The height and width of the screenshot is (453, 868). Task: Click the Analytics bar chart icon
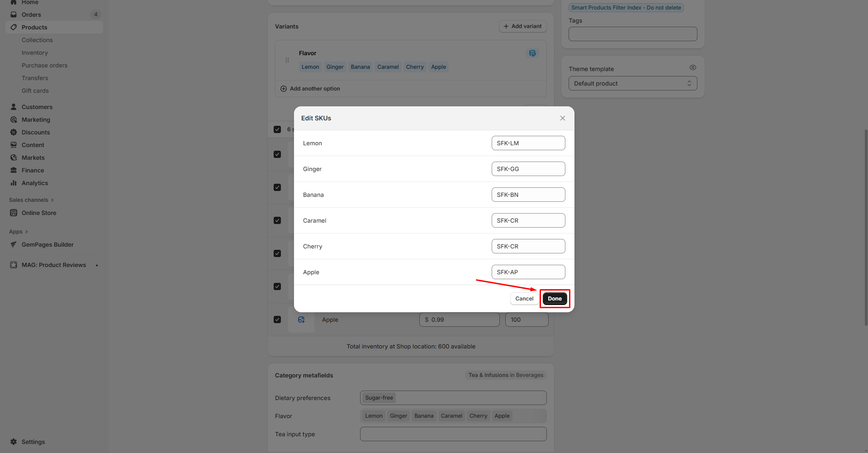point(14,183)
